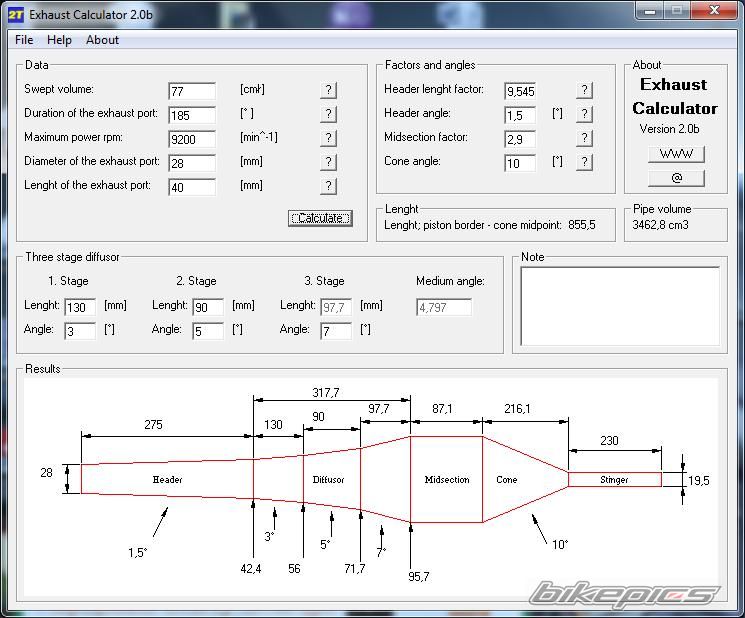Show help for Header angle

584,114
